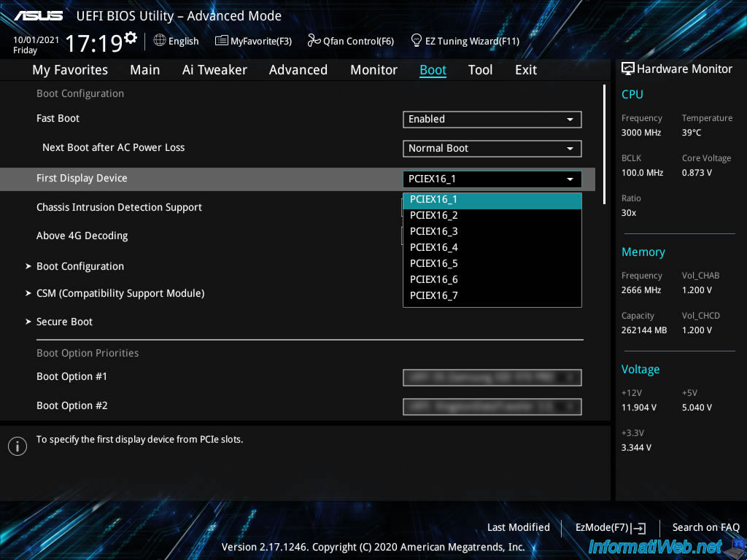Go to the Advanced tab
747x560 pixels.
(x=298, y=70)
